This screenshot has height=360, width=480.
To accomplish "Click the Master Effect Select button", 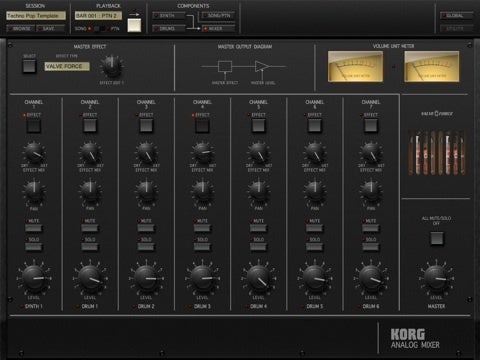I will (x=29, y=66).
